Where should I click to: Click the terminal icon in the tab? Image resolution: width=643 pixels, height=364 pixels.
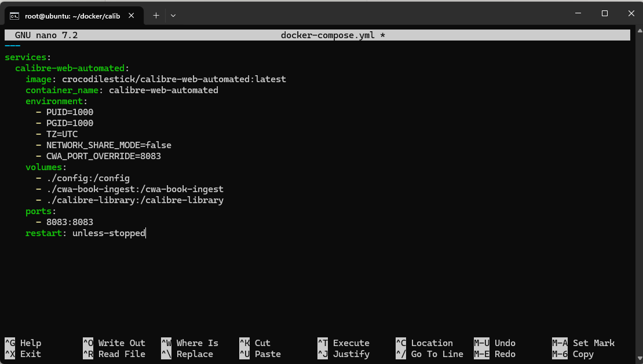coord(15,16)
